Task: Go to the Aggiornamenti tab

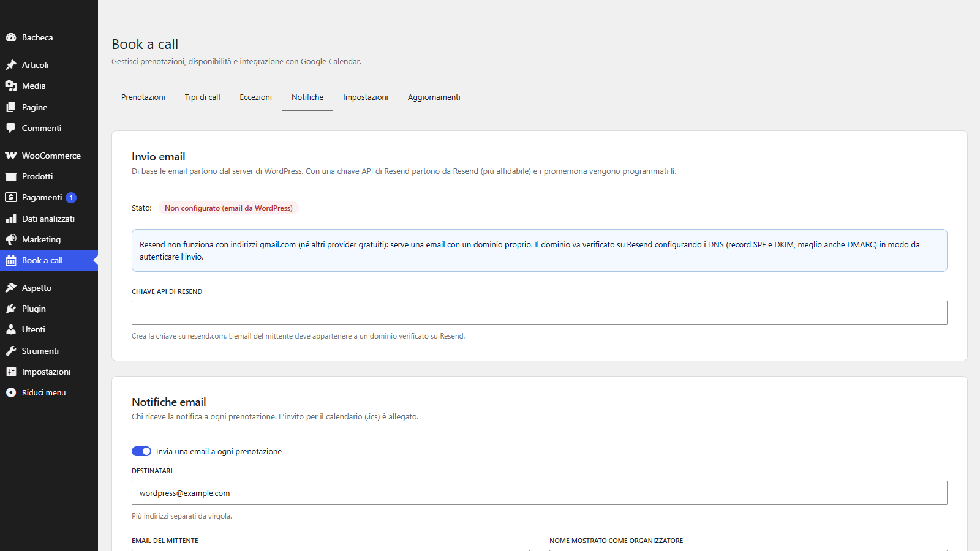Action: tap(434, 97)
